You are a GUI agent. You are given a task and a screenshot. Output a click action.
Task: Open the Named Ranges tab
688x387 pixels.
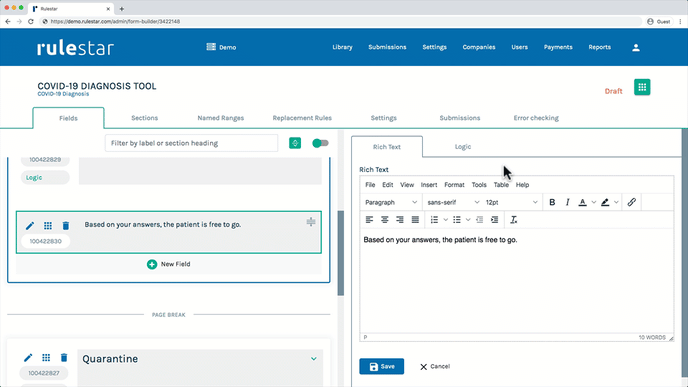coord(220,118)
